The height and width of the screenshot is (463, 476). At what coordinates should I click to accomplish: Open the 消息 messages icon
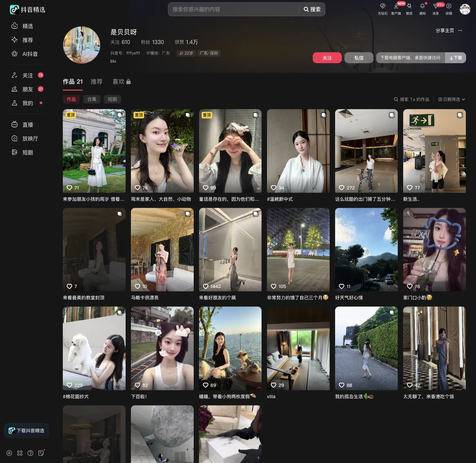[x=436, y=6]
